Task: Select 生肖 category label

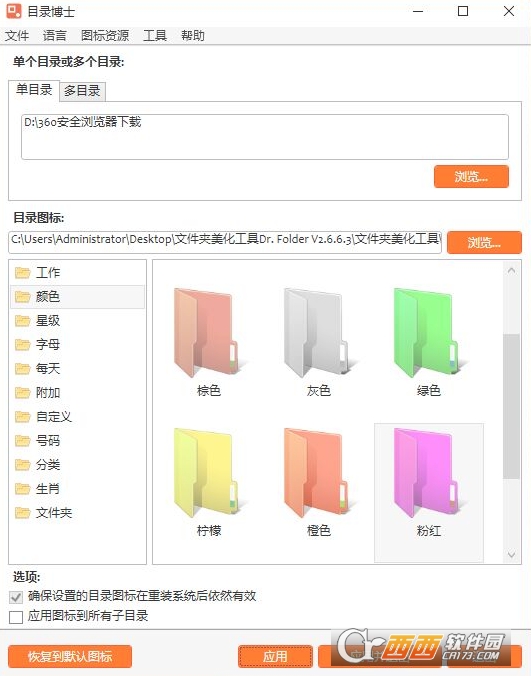Action: click(x=48, y=489)
